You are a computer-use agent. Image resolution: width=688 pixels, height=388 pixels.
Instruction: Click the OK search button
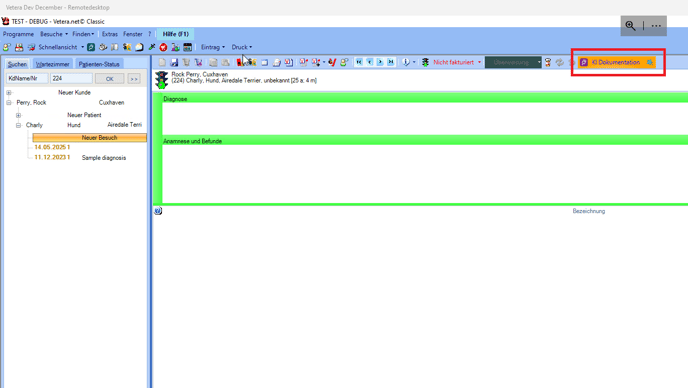tap(109, 79)
